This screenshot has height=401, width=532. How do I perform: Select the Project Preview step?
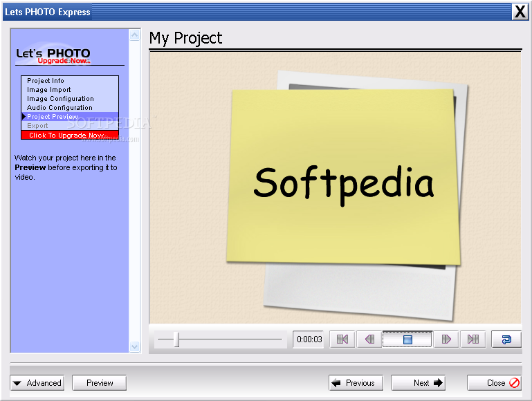pos(70,117)
